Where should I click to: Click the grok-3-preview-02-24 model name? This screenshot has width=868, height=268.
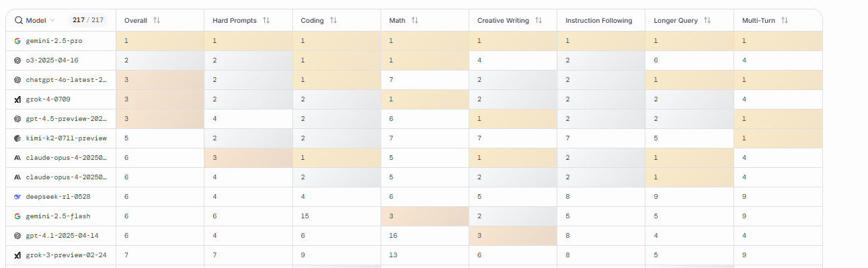point(66,255)
